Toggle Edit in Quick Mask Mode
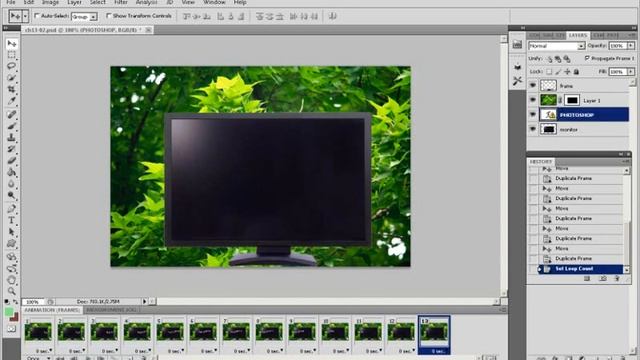This screenshot has width=640, height=360. tap(11, 329)
